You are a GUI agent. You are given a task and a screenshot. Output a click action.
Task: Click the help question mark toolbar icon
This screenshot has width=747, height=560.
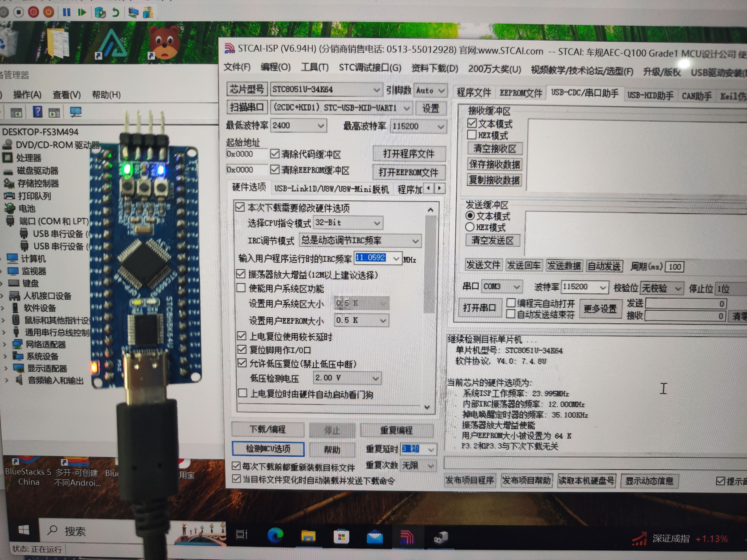click(38, 111)
